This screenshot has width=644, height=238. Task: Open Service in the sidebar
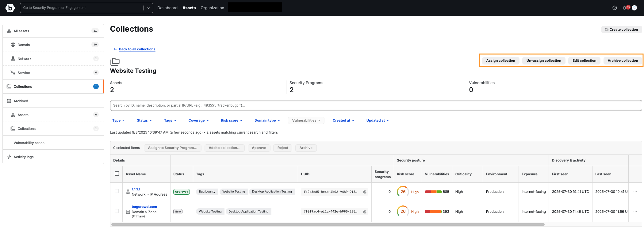[53, 73]
